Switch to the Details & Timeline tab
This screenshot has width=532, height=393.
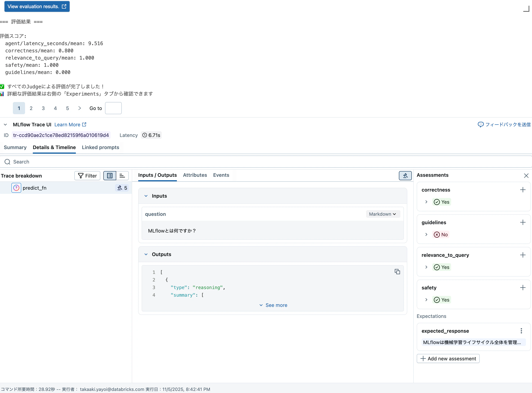coord(54,148)
